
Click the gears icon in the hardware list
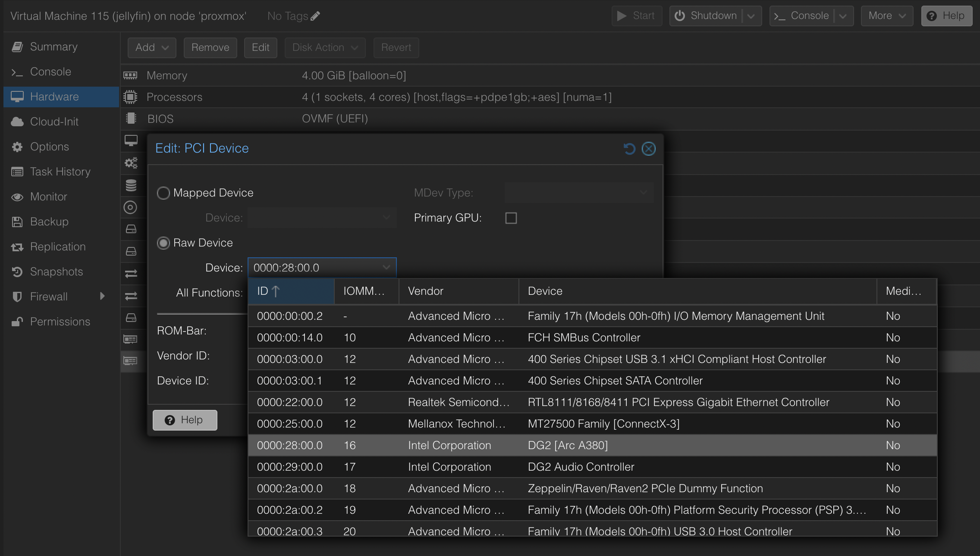coord(131,163)
